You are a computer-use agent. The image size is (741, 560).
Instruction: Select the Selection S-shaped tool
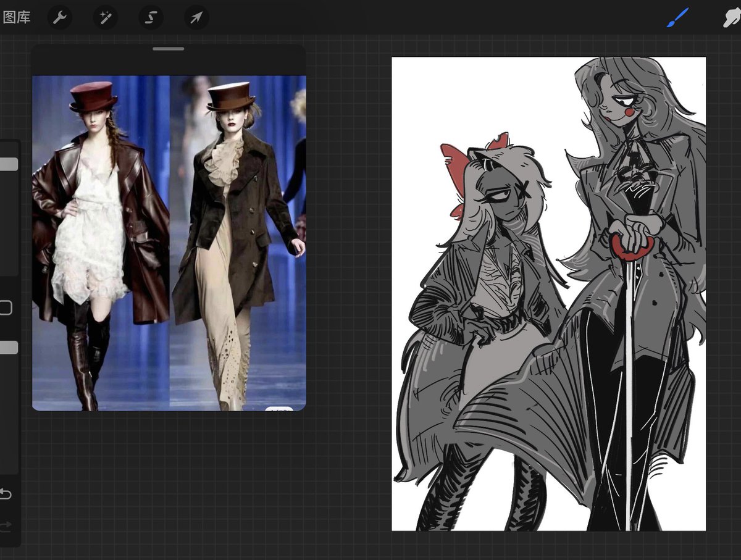click(151, 17)
